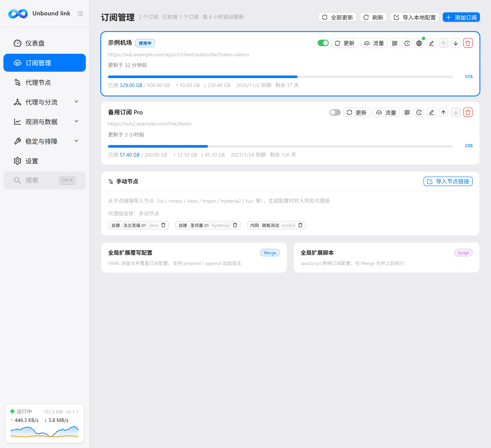Disable the 示例机场 subscription switch
The height and width of the screenshot is (448, 491).
coord(323,43)
